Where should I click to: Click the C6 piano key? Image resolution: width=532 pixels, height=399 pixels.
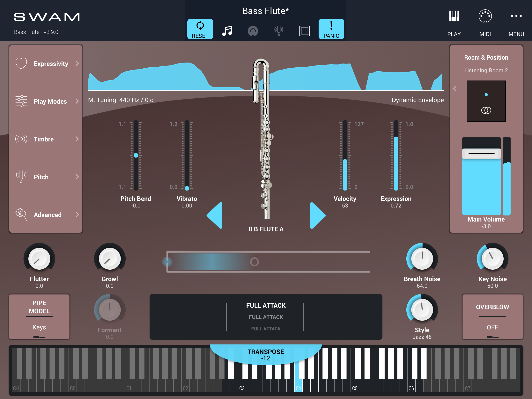[411, 386]
